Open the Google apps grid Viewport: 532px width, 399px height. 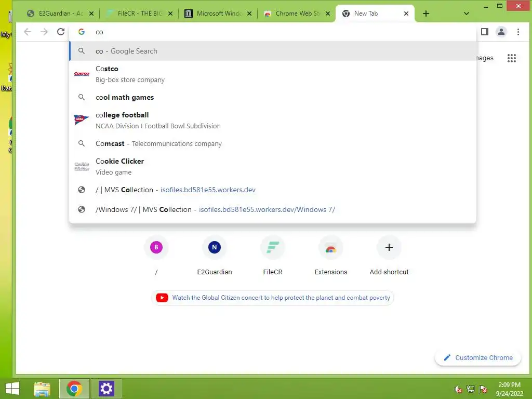point(512,58)
